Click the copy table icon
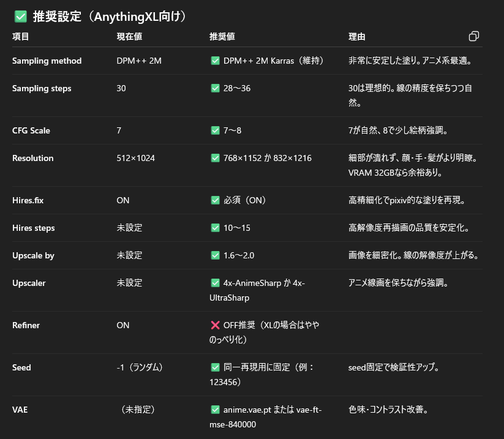 [x=473, y=37]
